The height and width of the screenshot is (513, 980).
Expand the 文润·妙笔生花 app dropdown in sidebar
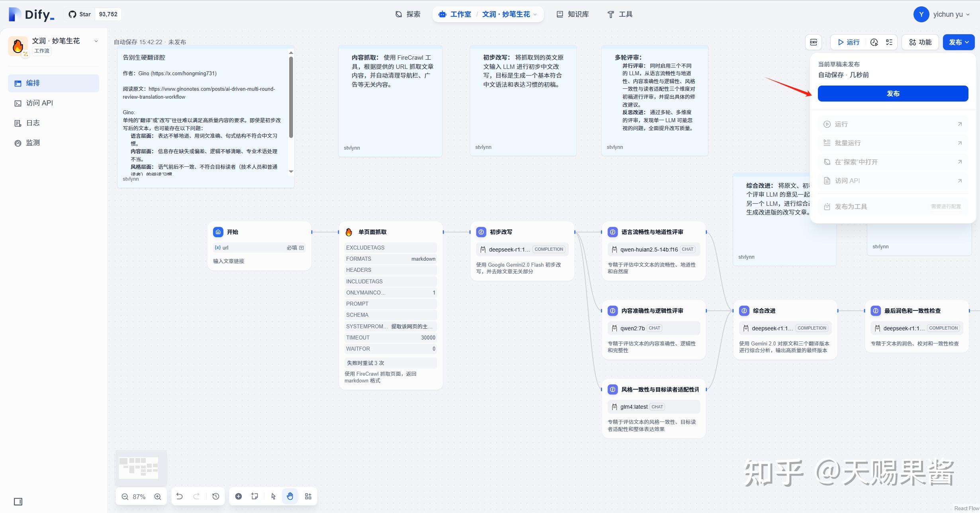96,41
